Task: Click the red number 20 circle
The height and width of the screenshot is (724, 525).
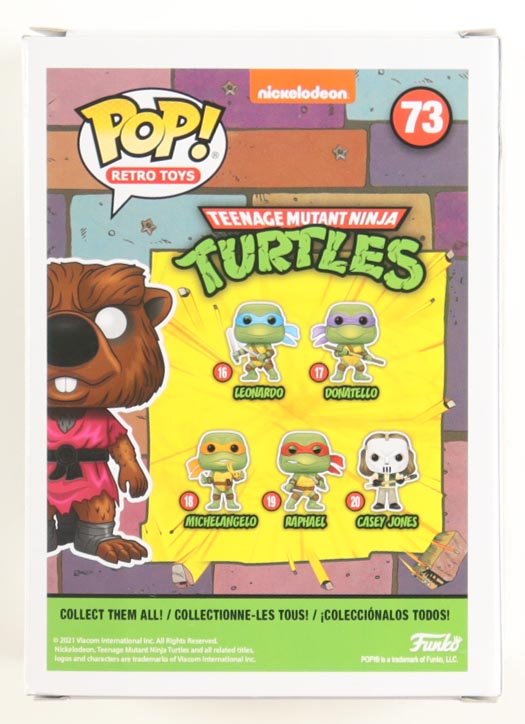Action: (355, 501)
